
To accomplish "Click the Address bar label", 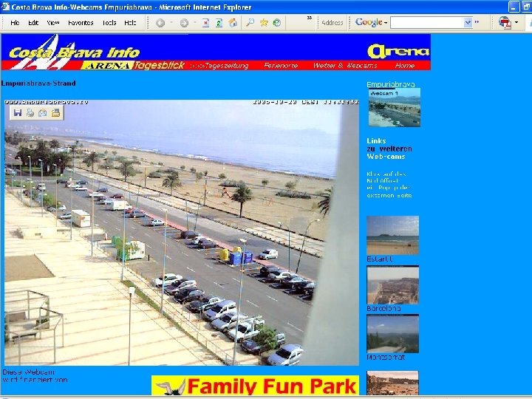I will pyautogui.click(x=332, y=23).
